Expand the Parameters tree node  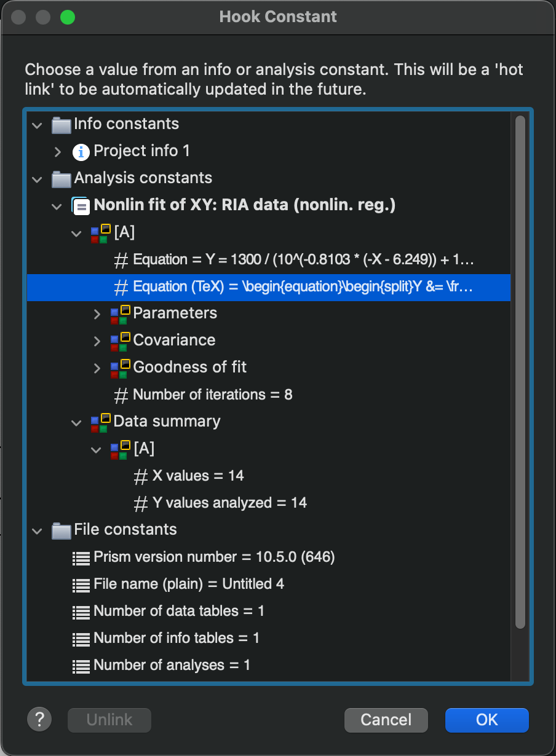click(x=97, y=313)
